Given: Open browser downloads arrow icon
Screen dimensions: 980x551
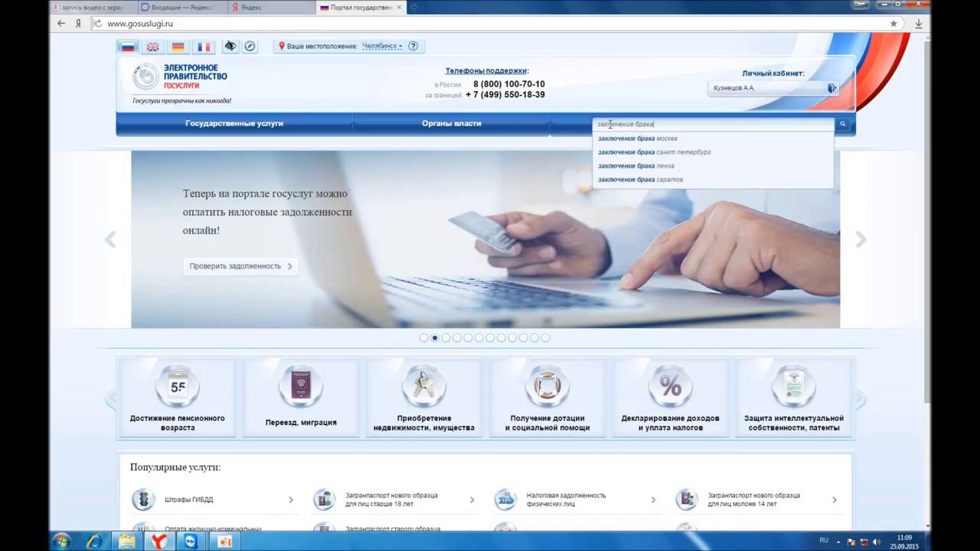Looking at the screenshot, I should [918, 24].
